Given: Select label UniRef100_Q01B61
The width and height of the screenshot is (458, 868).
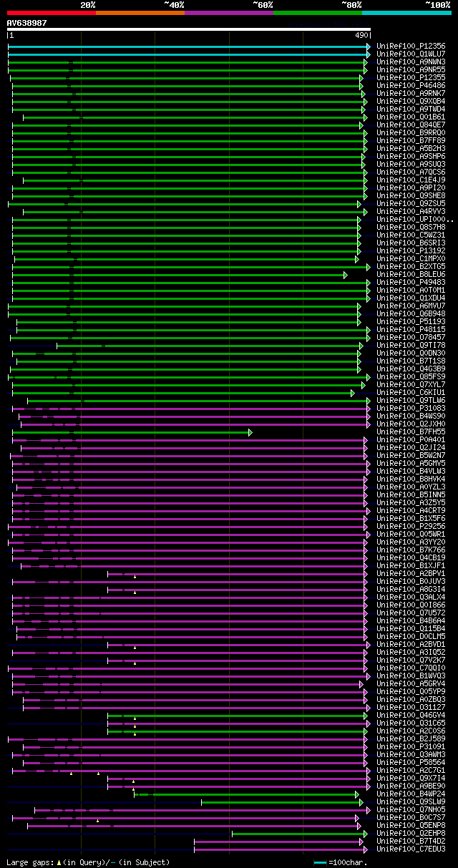Looking at the screenshot, I should (x=411, y=117).
